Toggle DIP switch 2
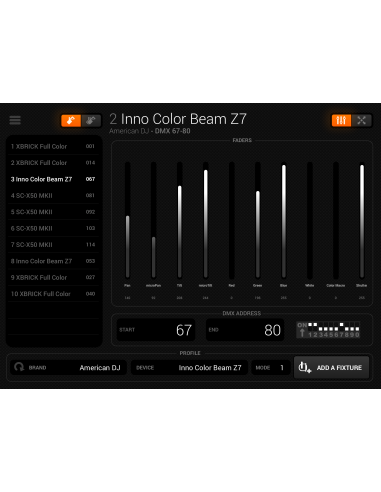The image size is (381, 492). click(315, 327)
